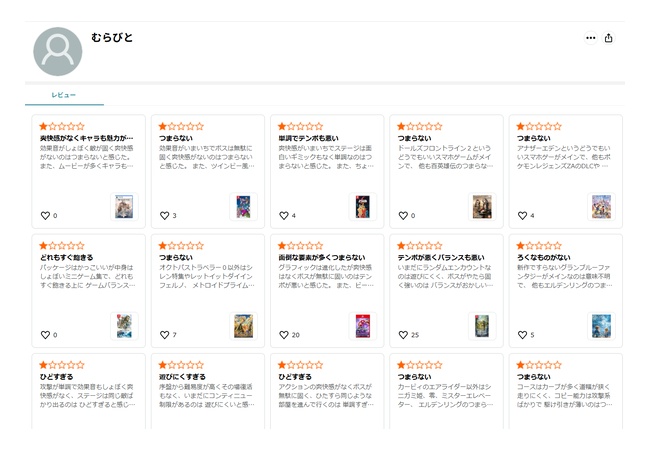Open review titled 面倒な要素が多くつまらない

(x=322, y=257)
